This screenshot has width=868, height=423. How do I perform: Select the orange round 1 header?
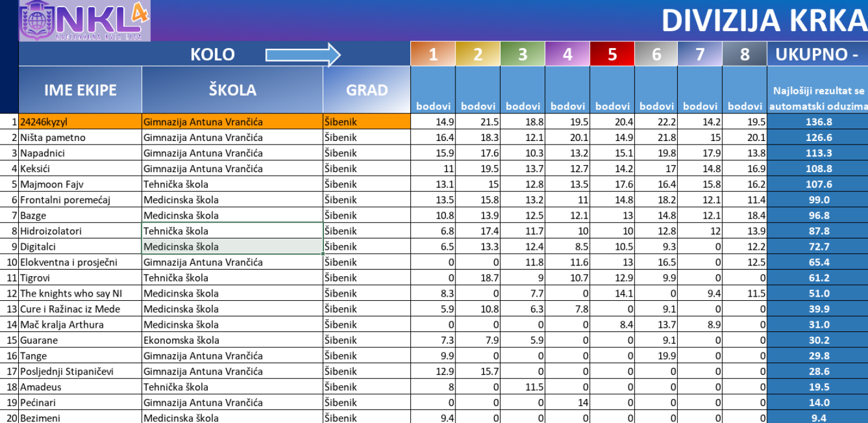tap(433, 55)
